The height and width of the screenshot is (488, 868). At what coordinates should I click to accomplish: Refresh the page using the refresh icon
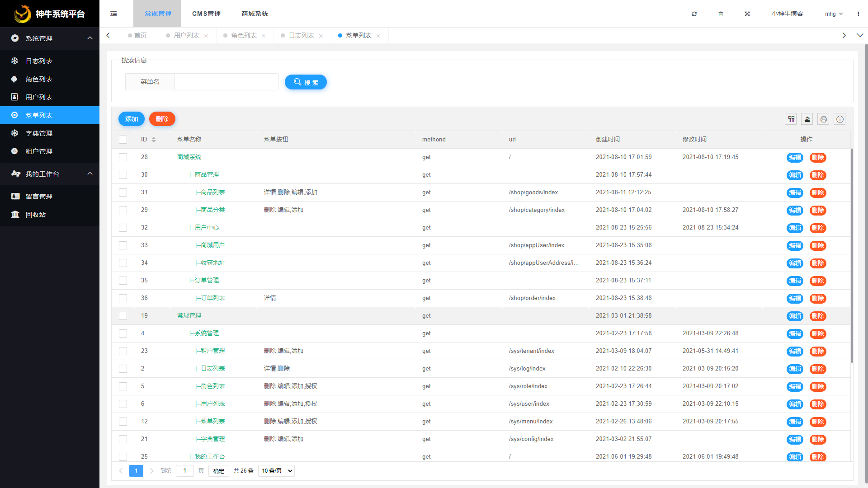[694, 14]
